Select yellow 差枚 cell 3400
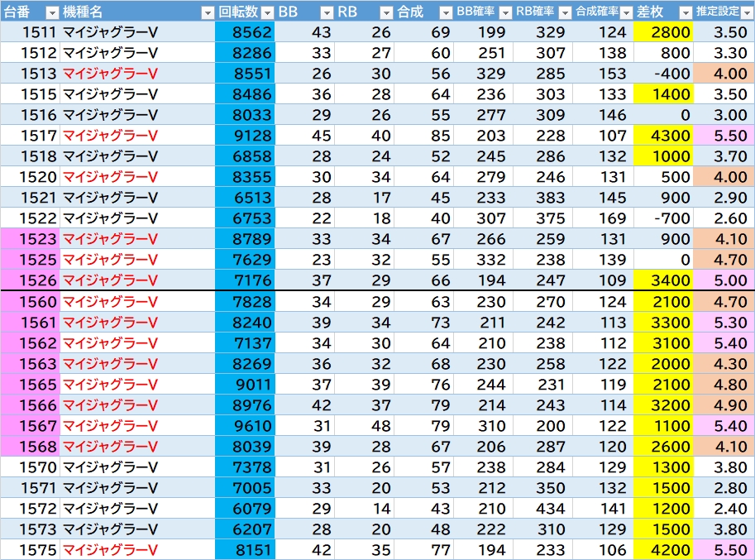The image size is (755, 560). point(663,280)
